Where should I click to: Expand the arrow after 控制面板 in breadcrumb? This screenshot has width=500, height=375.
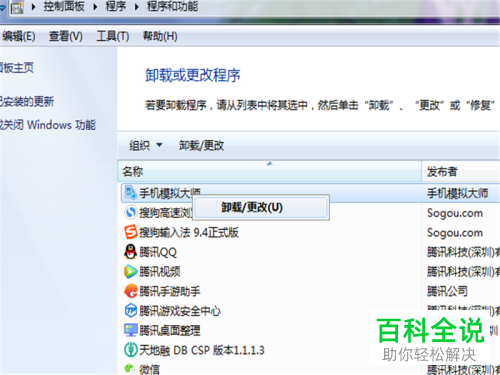95,7
